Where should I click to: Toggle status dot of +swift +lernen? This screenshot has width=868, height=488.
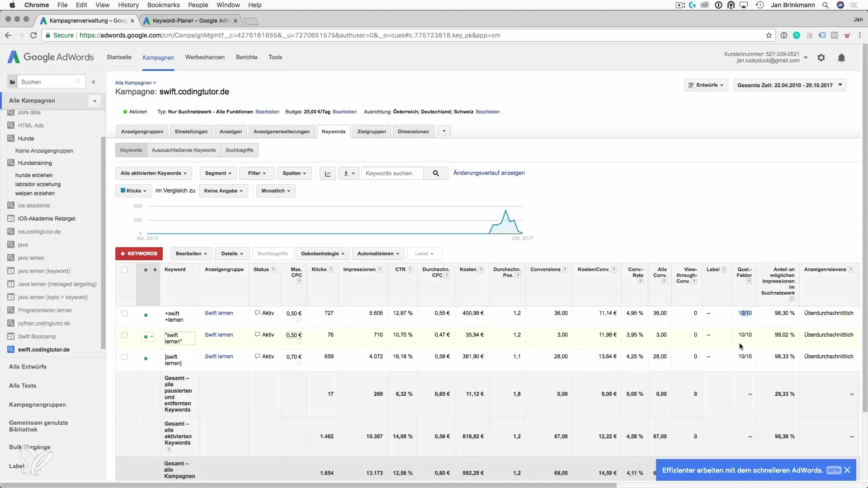pos(146,315)
